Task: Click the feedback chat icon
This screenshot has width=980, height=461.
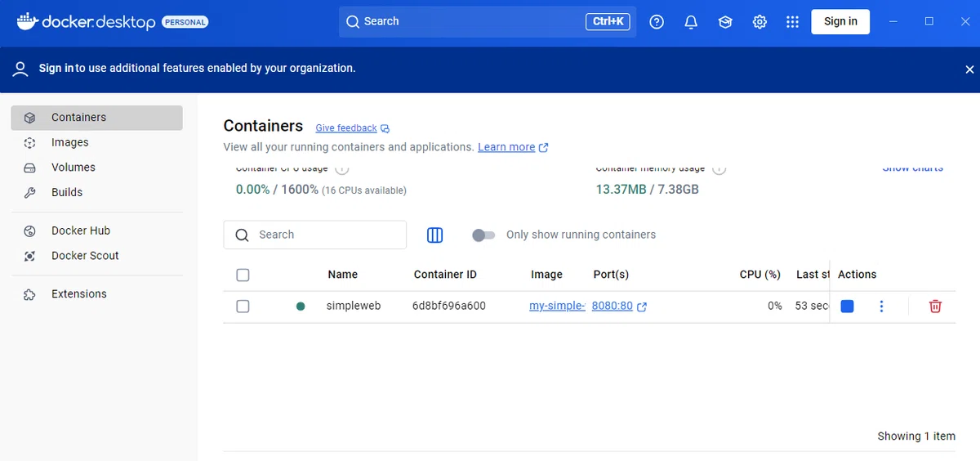Action: [x=385, y=128]
